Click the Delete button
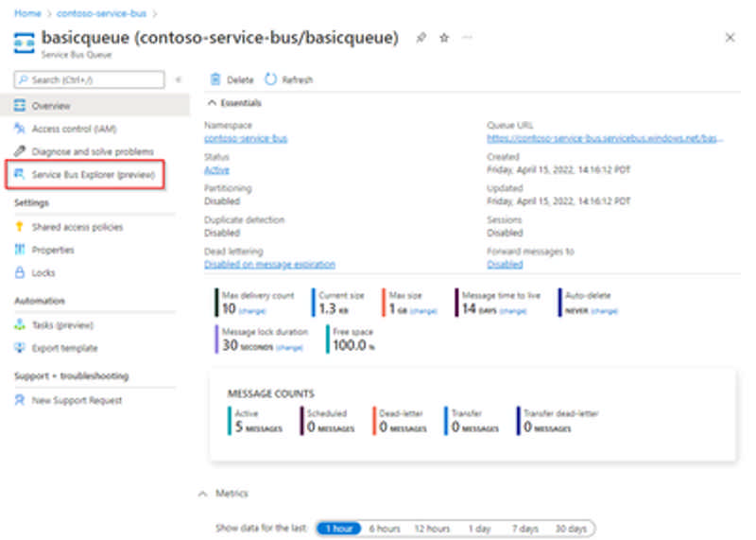This screenshot has height=540, width=756. point(232,79)
